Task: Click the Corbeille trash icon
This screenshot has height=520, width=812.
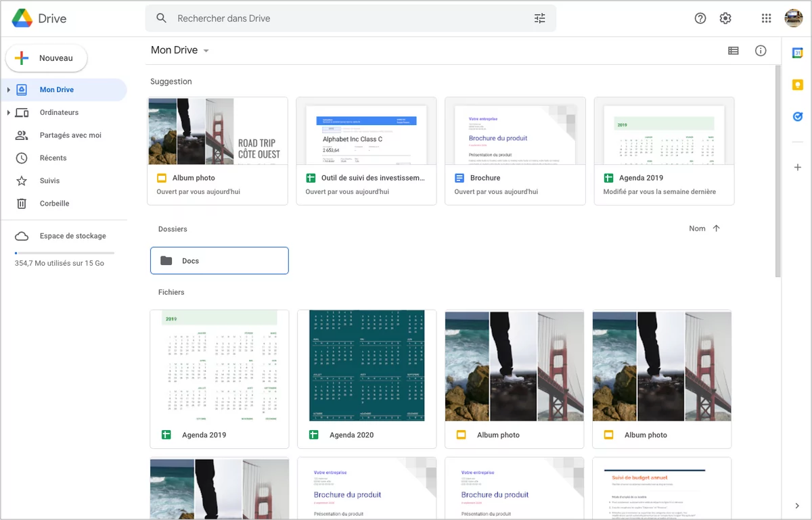Action: (x=22, y=204)
